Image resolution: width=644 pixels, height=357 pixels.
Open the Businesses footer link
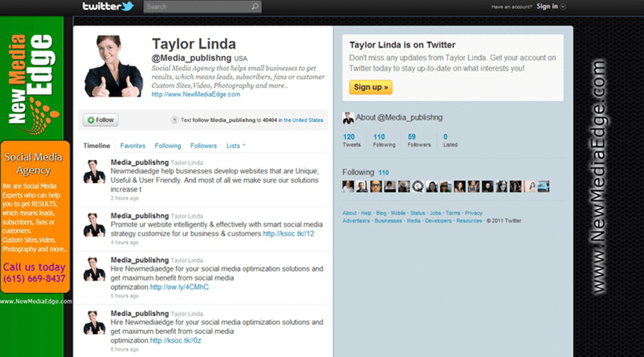[x=388, y=221]
